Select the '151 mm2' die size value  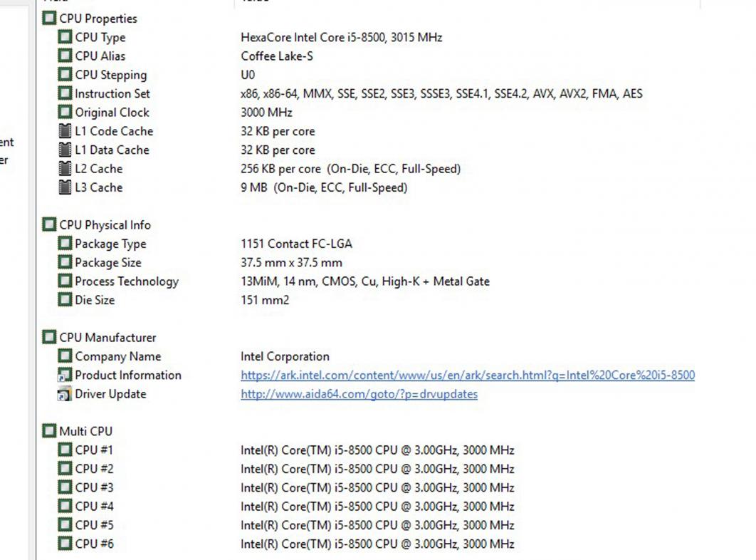click(265, 300)
